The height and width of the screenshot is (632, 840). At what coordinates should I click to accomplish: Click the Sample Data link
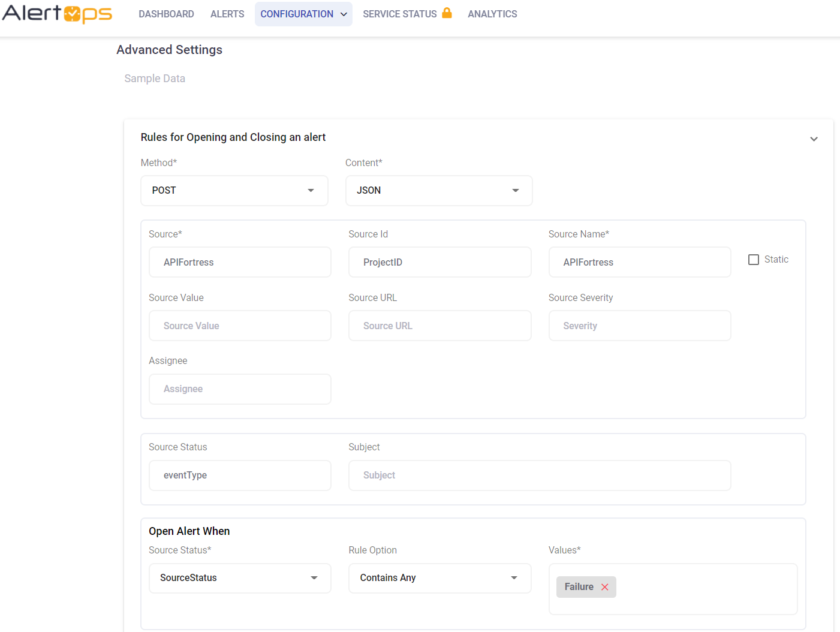154,78
